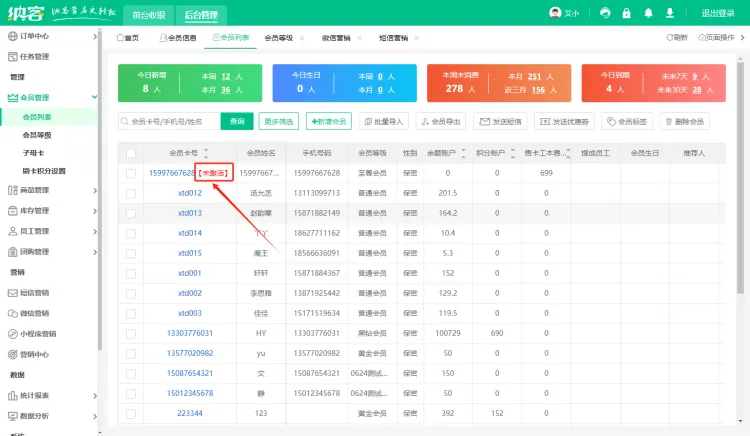The height and width of the screenshot is (436, 750).
Task: Focus the 会员卡号/手机号/姓名 search field
Action: click(169, 121)
